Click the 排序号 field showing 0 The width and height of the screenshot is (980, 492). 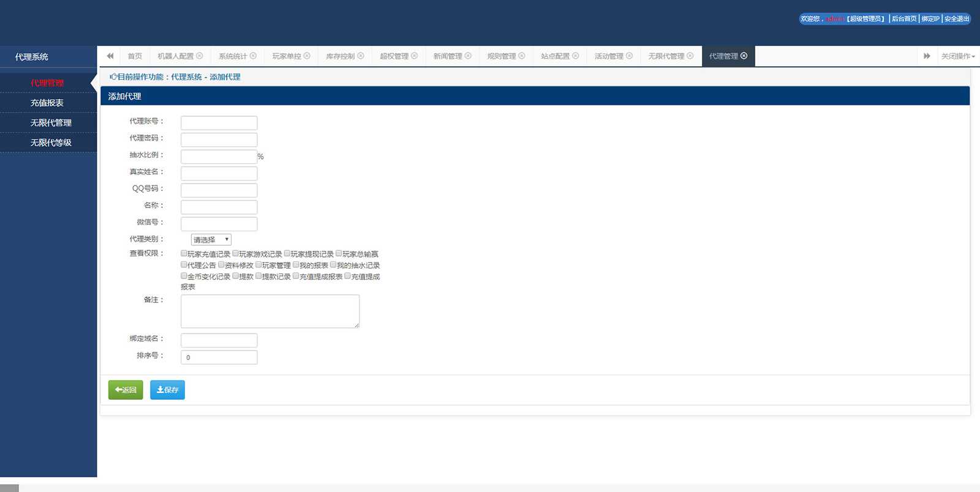(x=219, y=357)
